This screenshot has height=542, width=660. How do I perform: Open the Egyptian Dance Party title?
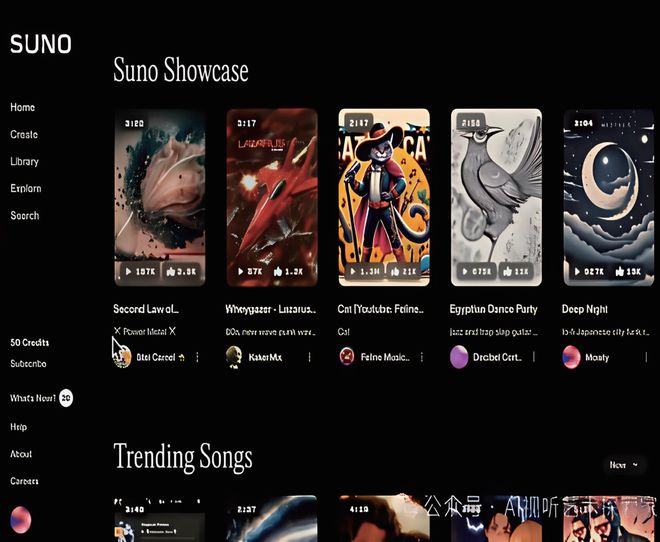(x=493, y=309)
